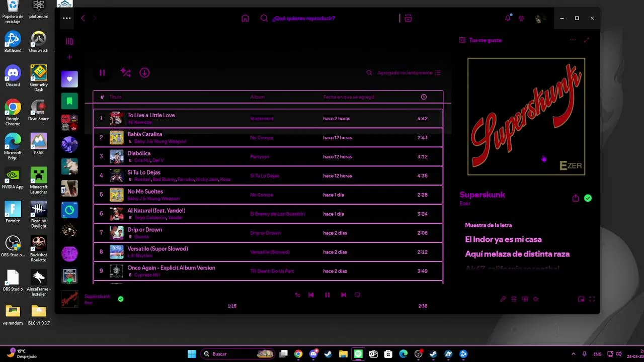Open 'Till Death Do Us Part' album link

tap(272, 271)
